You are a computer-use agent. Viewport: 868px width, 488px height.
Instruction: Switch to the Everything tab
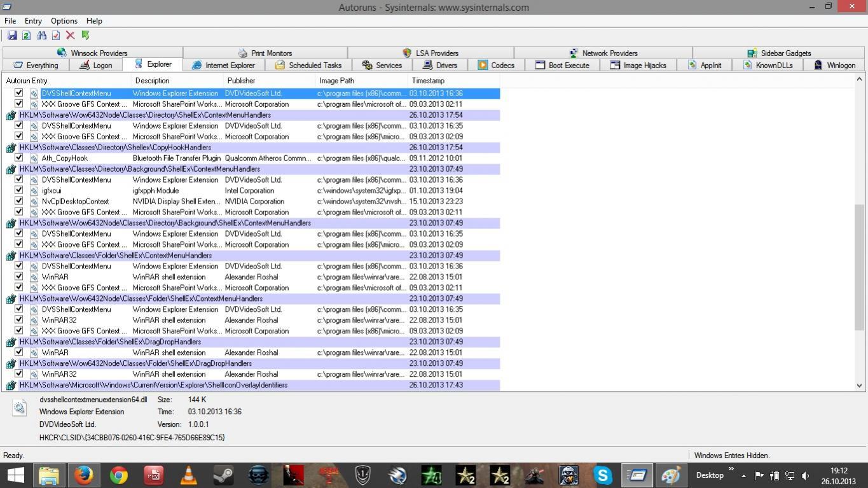pos(36,66)
